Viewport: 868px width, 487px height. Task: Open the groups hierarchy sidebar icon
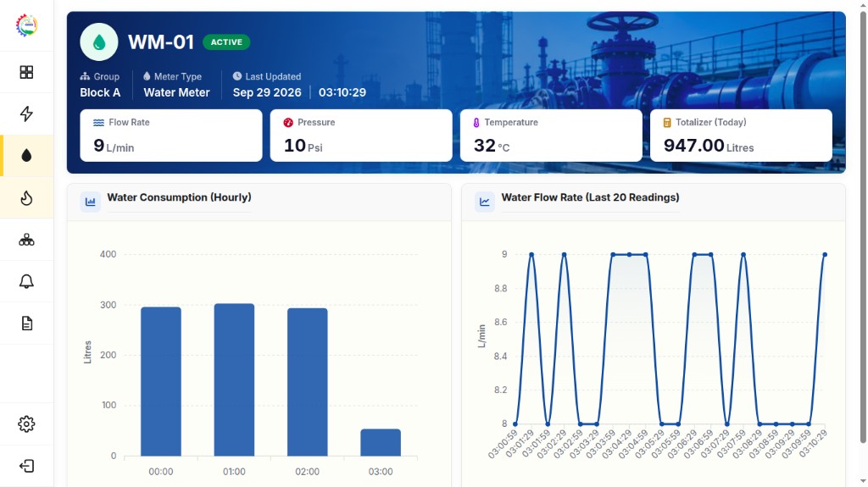26,240
